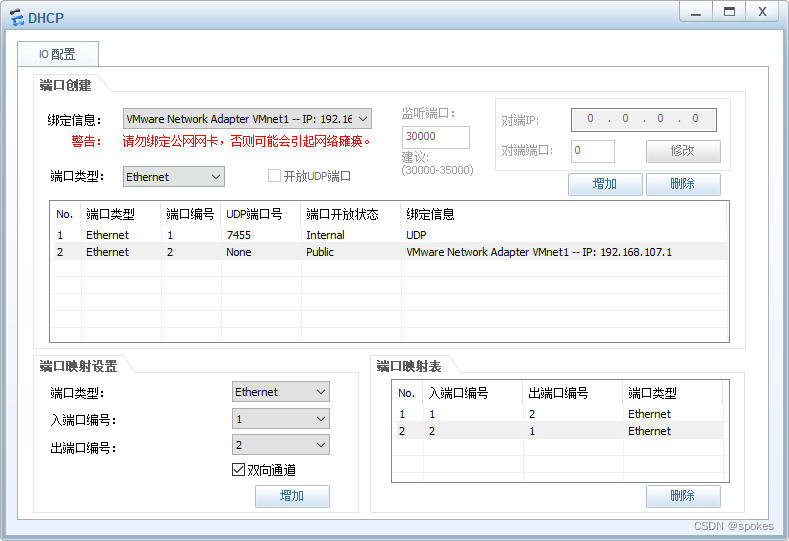The width and height of the screenshot is (789, 541).
Task: Click the DHCP app icon in title bar
Action: 17,18
